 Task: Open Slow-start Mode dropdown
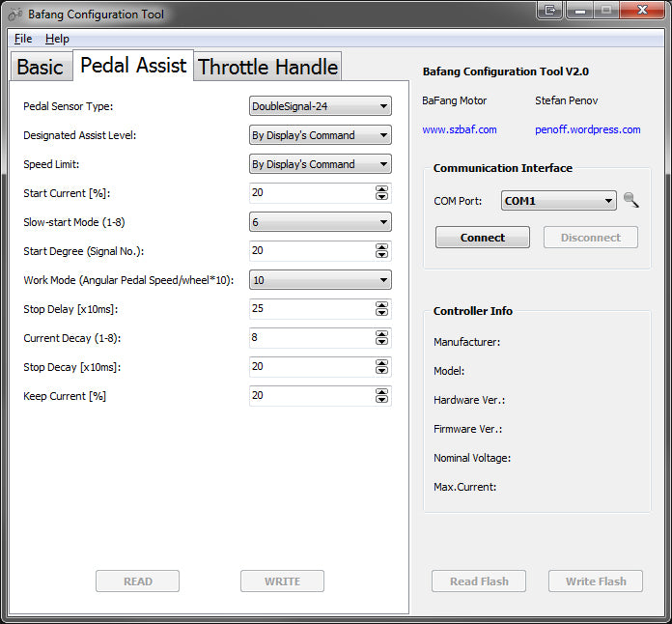point(320,222)
